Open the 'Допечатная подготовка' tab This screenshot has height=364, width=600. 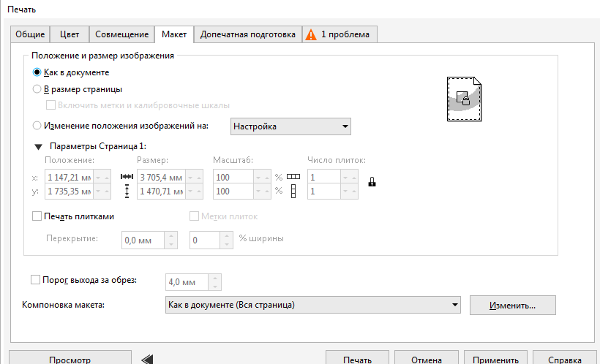(x=248, y=34)
